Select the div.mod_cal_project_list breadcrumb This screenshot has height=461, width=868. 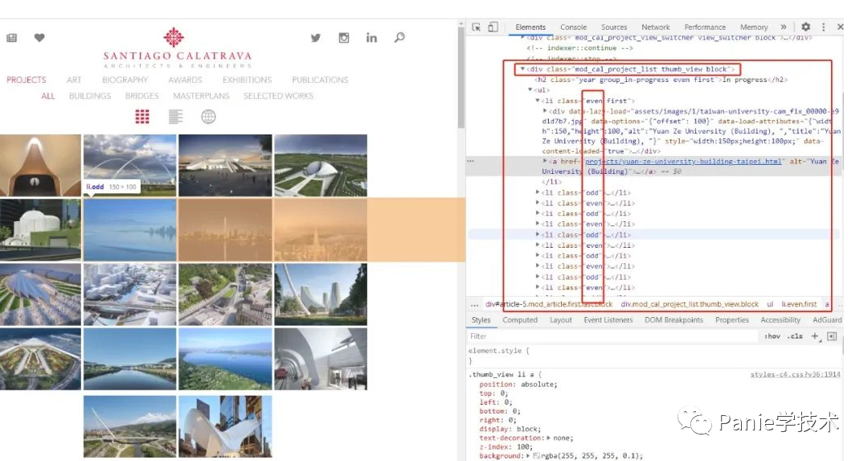690,304
